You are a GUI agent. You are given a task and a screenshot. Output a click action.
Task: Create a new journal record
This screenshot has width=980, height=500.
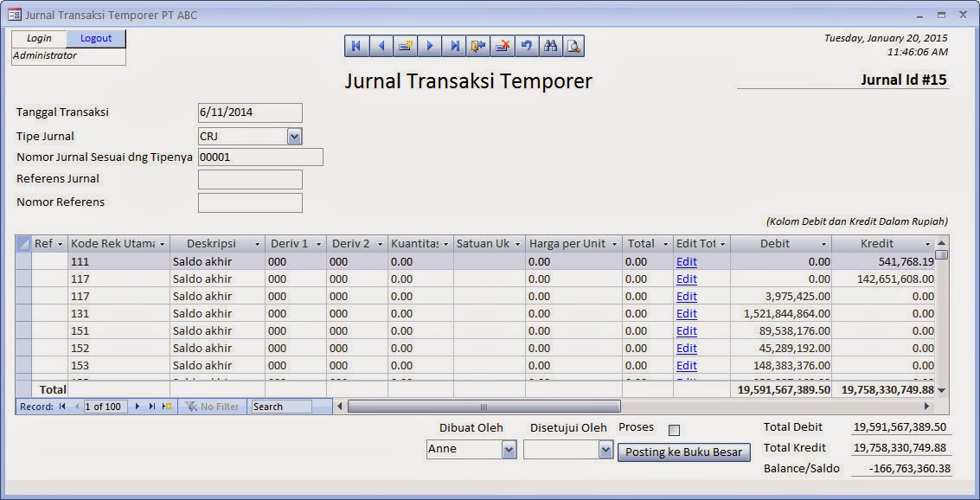(405, 45)
